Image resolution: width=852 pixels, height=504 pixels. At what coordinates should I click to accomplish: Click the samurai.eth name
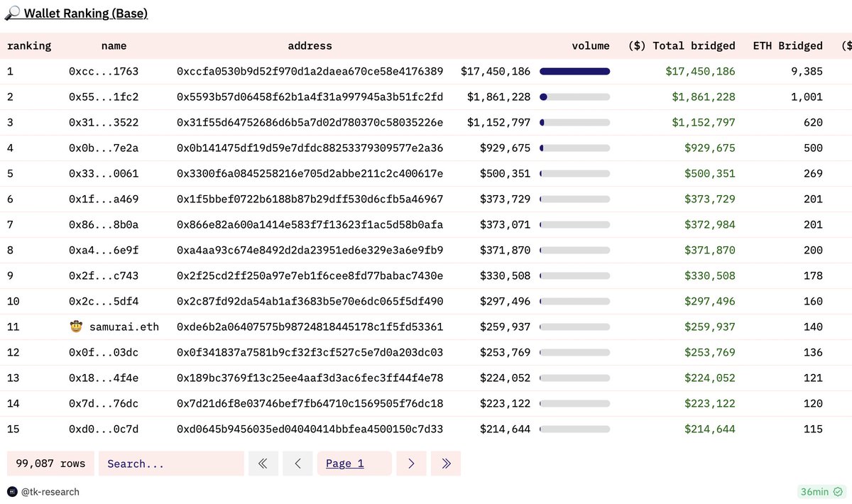(124, 327)
